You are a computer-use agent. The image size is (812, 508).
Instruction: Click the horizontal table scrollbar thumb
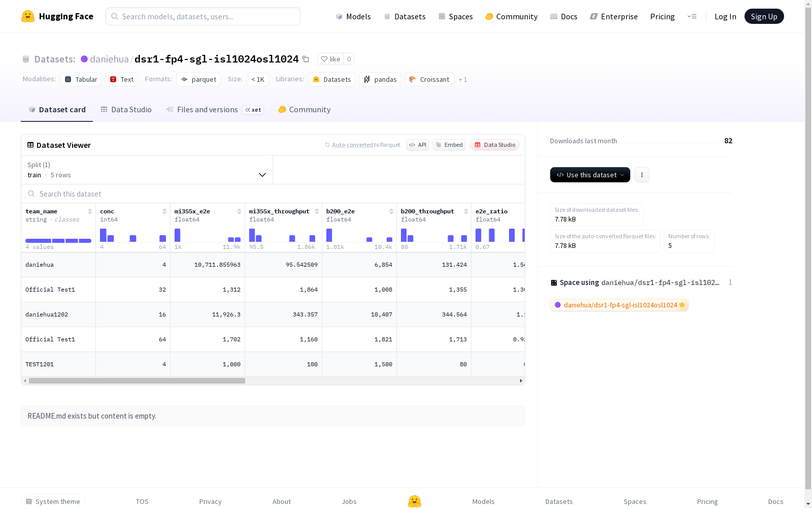click(x=137, y=380)
